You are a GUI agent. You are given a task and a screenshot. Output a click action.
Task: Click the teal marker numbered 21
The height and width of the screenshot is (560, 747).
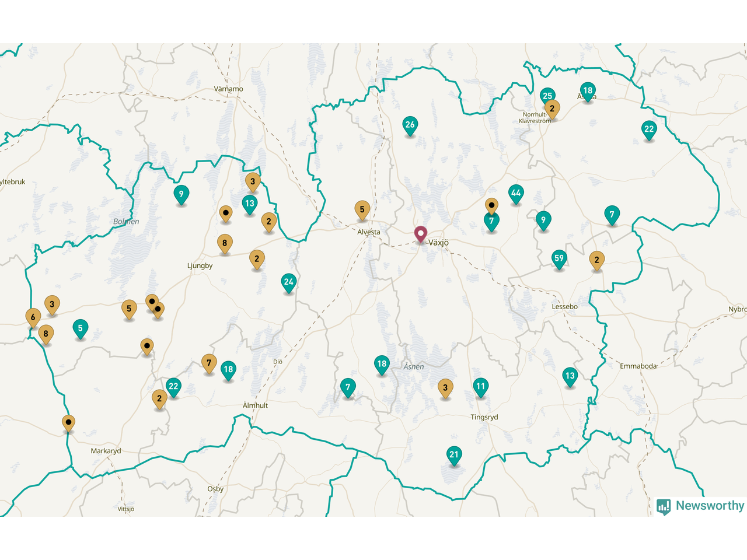click(x=454, y=454)
